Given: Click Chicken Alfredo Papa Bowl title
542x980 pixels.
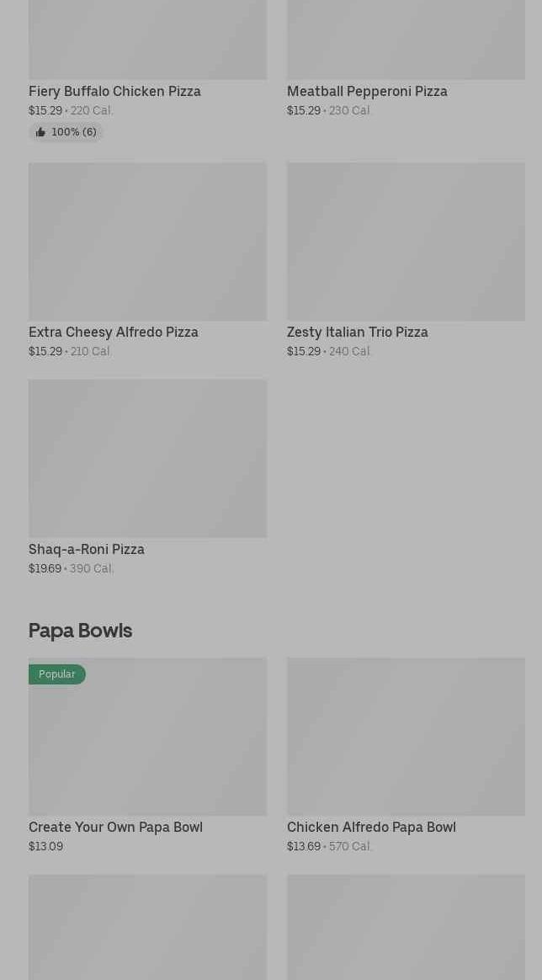Looking at the screenshot, I should click(x=371, y=827).
